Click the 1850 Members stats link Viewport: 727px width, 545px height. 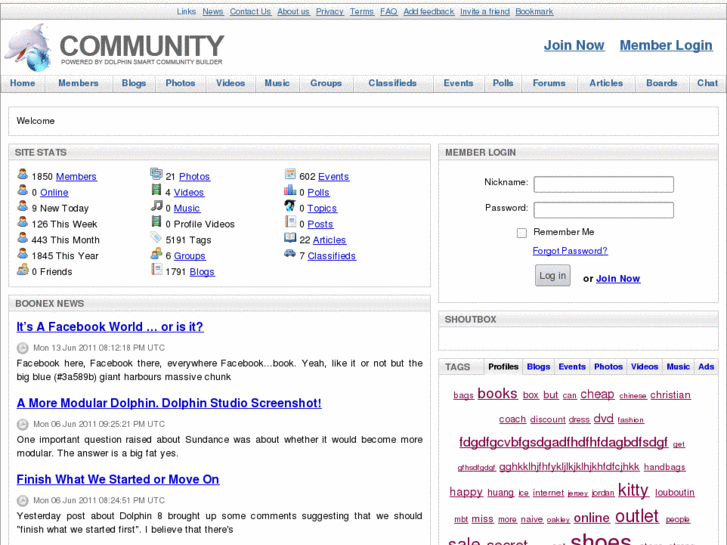point(77,177)
